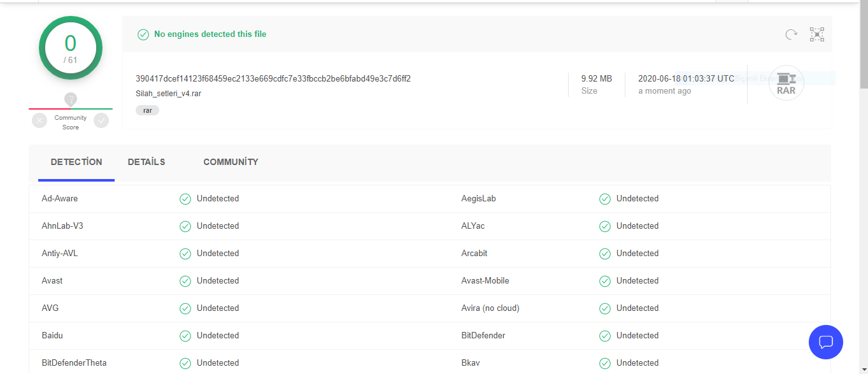Image resolution: width=868 pixels, height=374 pixels.
Task: Open the COMMUNITY tab
Action: click(x=231, y=162)
